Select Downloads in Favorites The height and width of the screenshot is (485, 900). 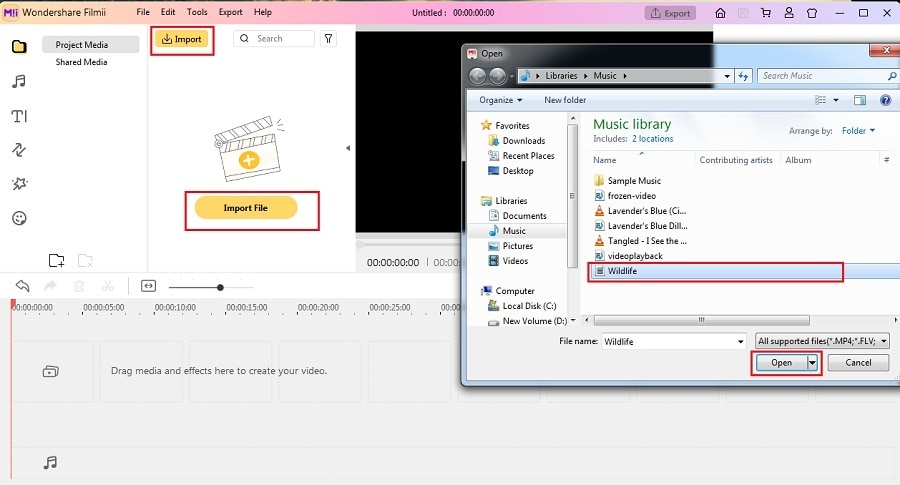tap(523, 141)
